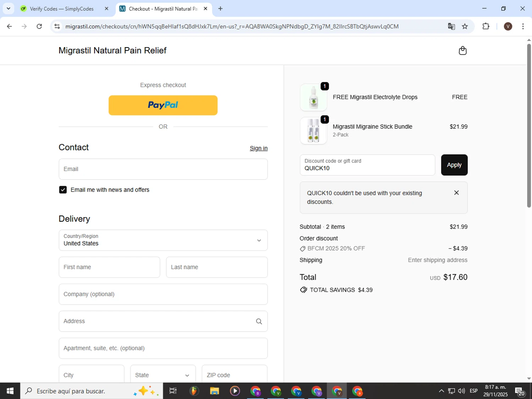Image resolution: width=532 pixels, height=399 pixels.
Task: Open the Country/Region dropdown
Action: pyautogui.click(x=163, y=240)
